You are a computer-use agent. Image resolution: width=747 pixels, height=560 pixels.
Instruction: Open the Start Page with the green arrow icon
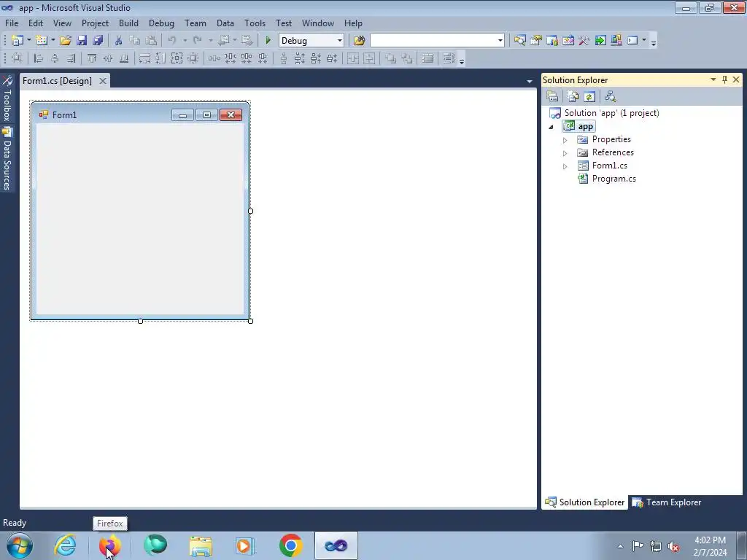600,41
